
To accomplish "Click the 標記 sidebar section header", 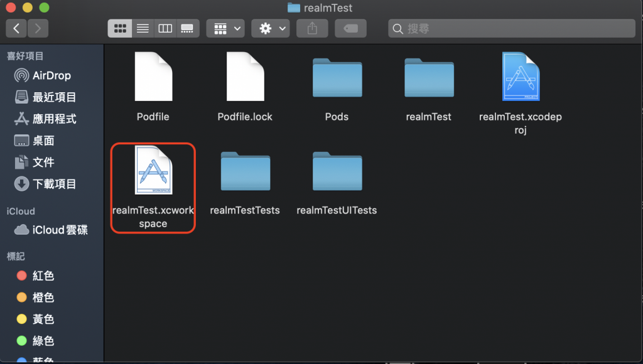I will click(x=16, y=257).
